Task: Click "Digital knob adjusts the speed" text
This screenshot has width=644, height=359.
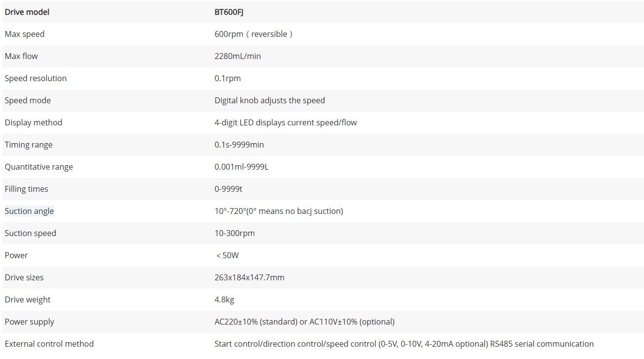Action: tap(270, 100)
